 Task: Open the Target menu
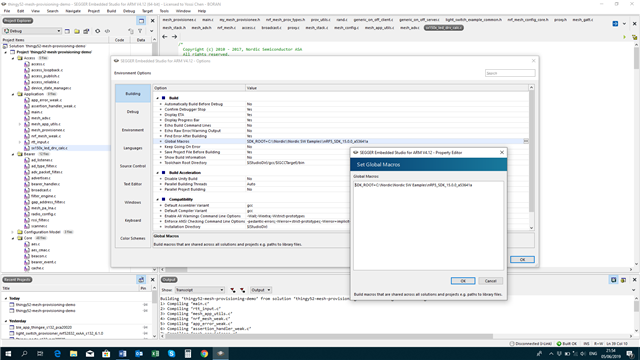(147, 11)
